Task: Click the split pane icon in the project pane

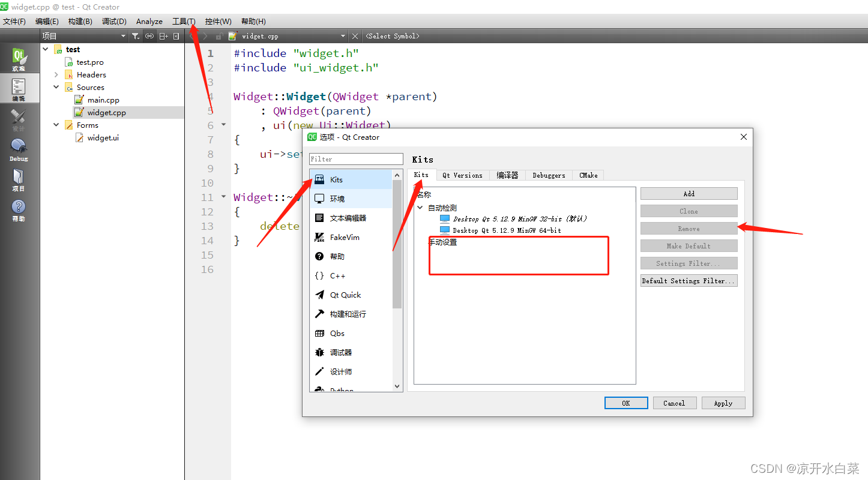Action: point(163,36)
